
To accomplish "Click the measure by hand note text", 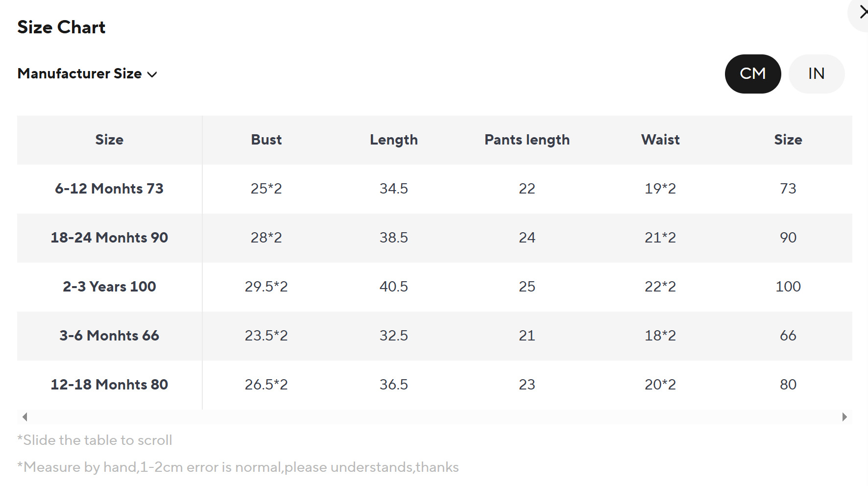I will pyautogui.click(x=238, y=467).
